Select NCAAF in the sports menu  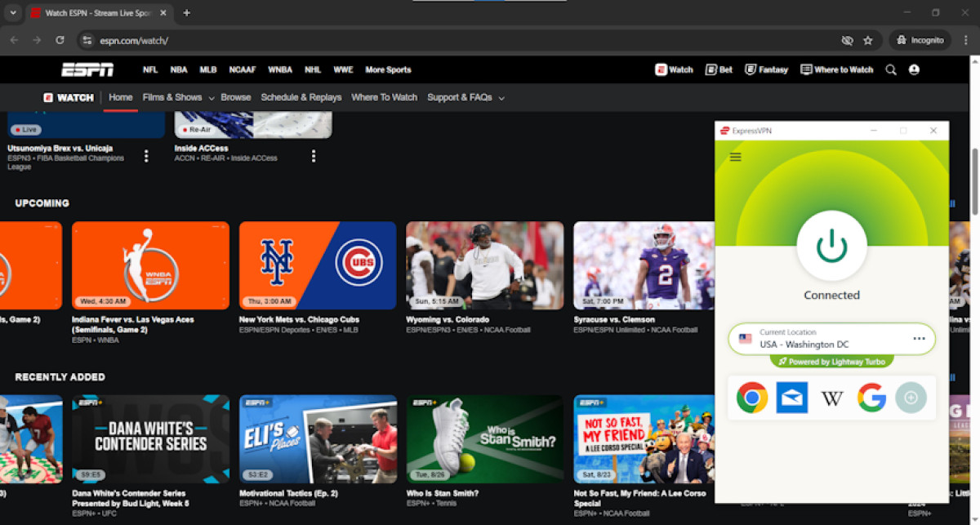pyautogui.click(x=243, y=70)
